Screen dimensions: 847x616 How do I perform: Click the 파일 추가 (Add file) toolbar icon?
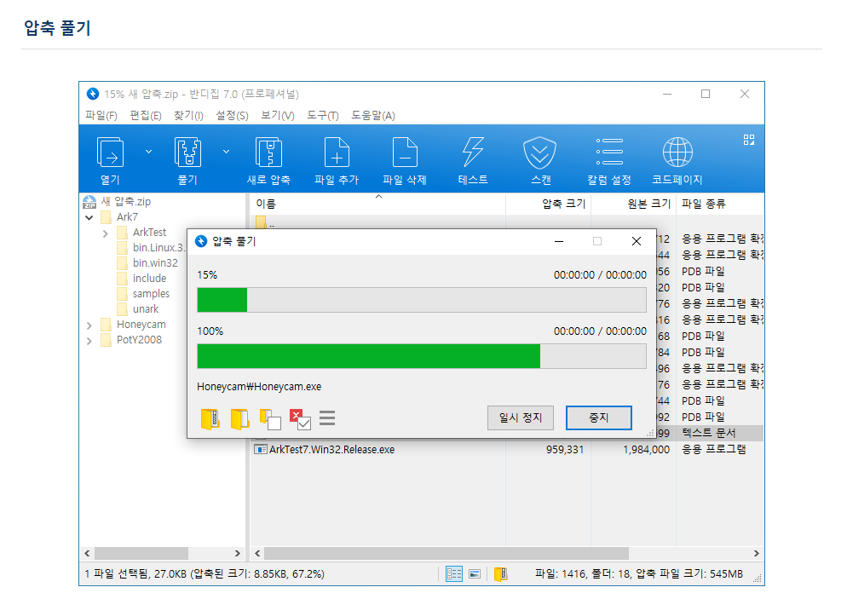tap(337, 153)
